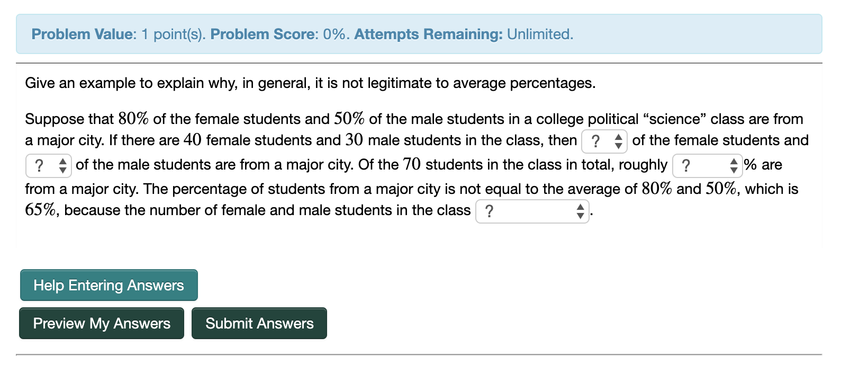Click the Attempts Remaining text
Screen dimensions: 868x373
pos(430,34)
